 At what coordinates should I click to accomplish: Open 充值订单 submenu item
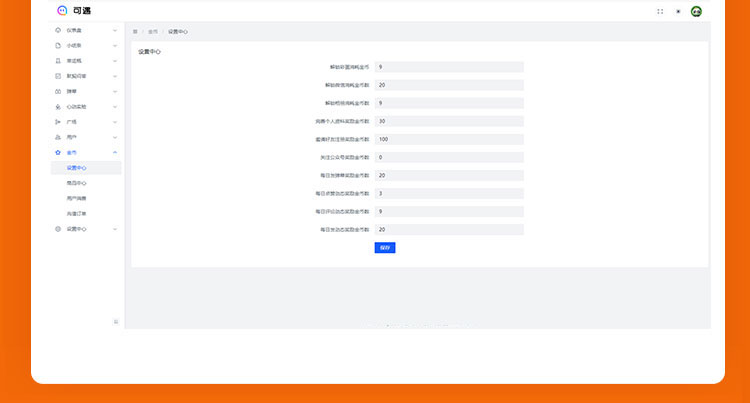77,213
